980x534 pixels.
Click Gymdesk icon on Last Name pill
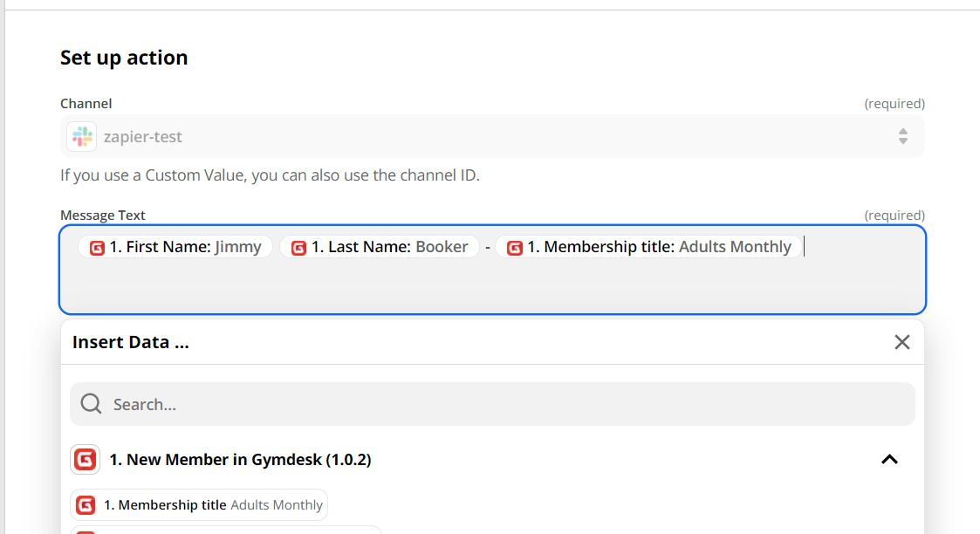298,248
